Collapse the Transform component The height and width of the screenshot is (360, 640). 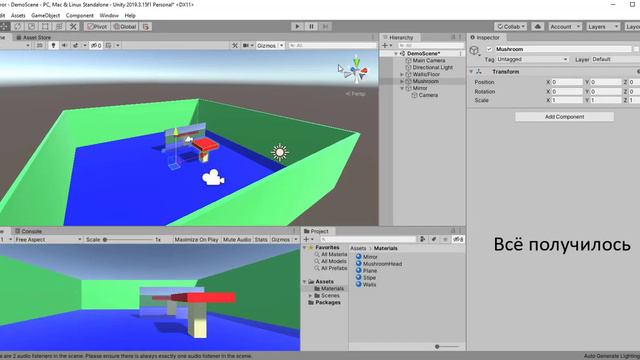pos(471,71)
